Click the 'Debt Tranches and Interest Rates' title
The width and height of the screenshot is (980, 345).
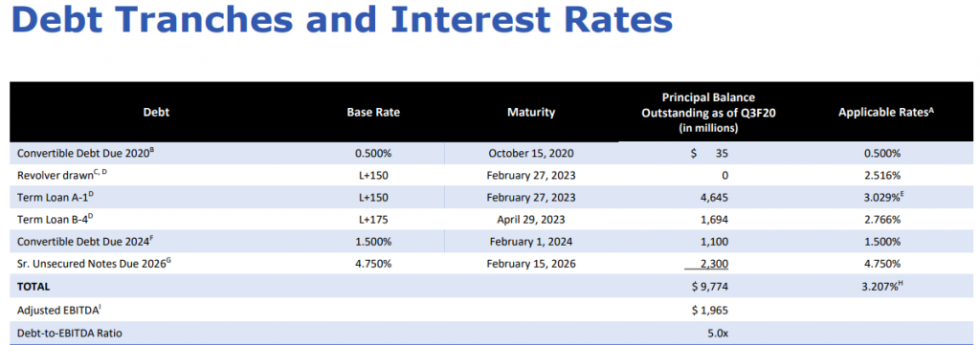342,21
